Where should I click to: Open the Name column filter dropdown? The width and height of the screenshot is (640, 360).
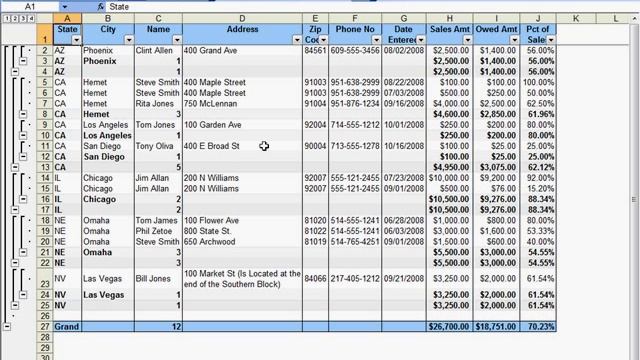tap(177, 40)
